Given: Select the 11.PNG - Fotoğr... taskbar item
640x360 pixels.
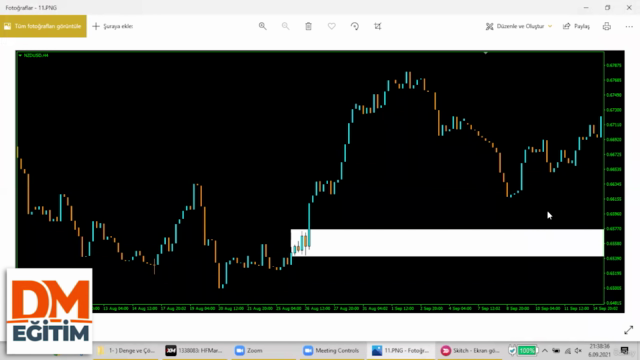Looking at the screenshot, I should coord(400,351).
